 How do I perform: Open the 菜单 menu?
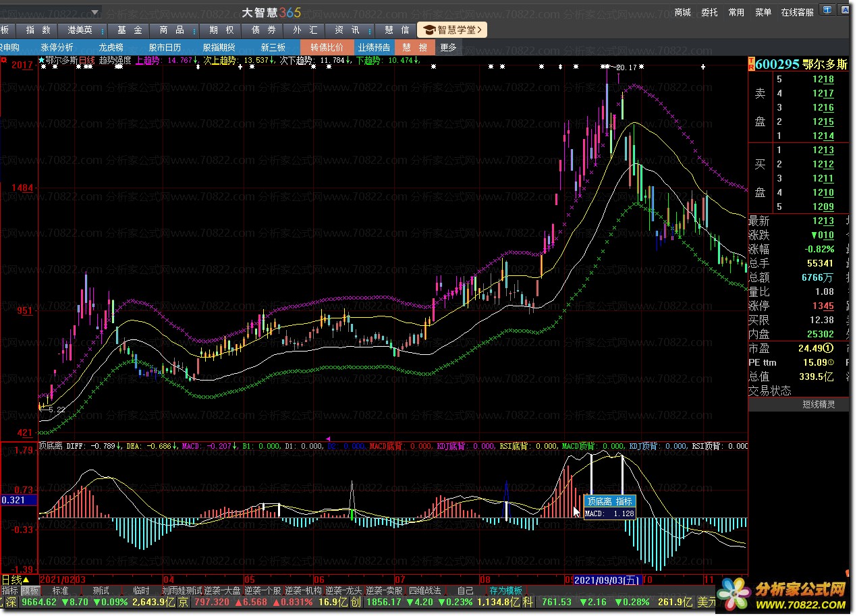click(x=763, y=12)
